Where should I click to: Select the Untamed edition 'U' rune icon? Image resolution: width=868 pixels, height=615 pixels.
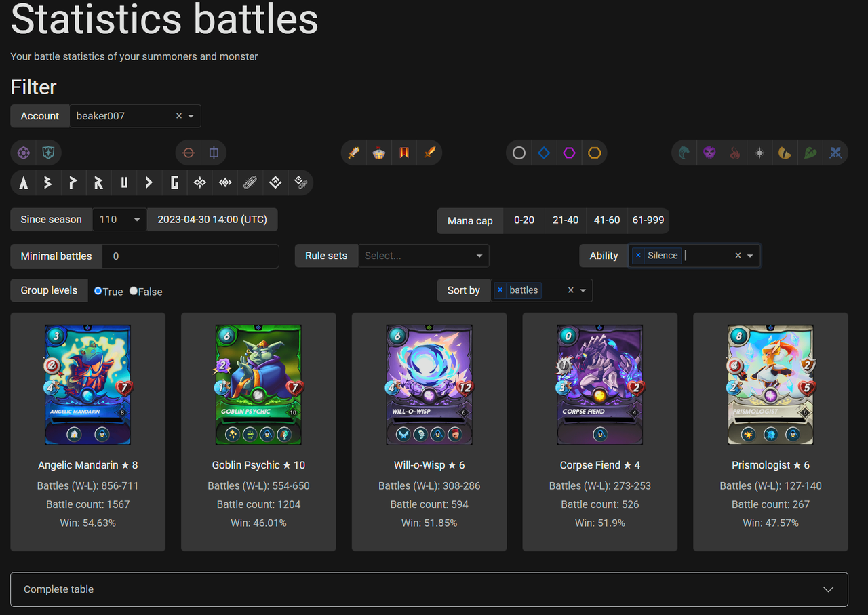click(124, 182)
